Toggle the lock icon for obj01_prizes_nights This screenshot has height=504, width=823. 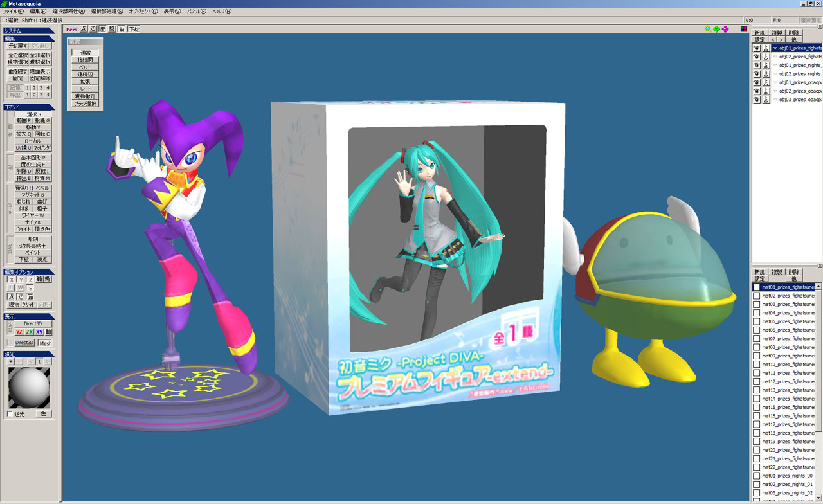[766, 65]
